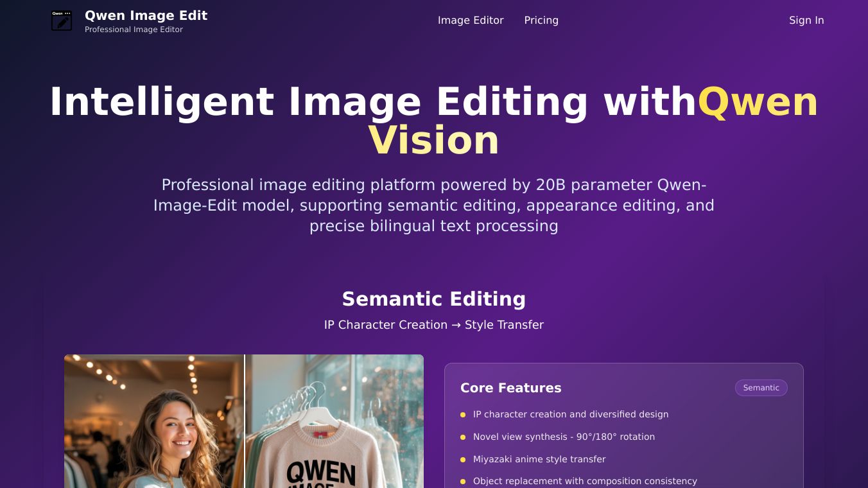Click the Core Features heading
The width and height of the screenshot is (868, 488).
click(x=511, y=388)
